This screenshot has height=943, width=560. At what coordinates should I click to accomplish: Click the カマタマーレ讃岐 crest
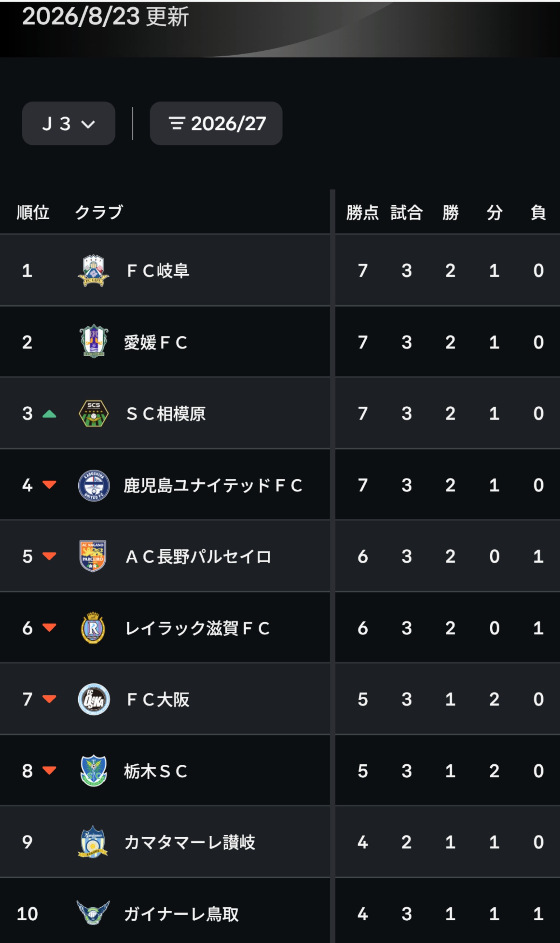pos(93,842)
